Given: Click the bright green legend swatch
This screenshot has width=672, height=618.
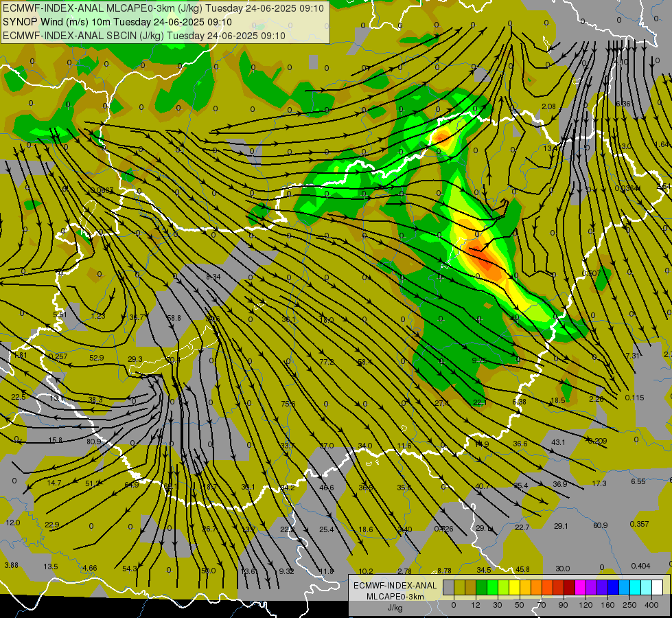Looking at the screenshot, I should coord(493,588).
